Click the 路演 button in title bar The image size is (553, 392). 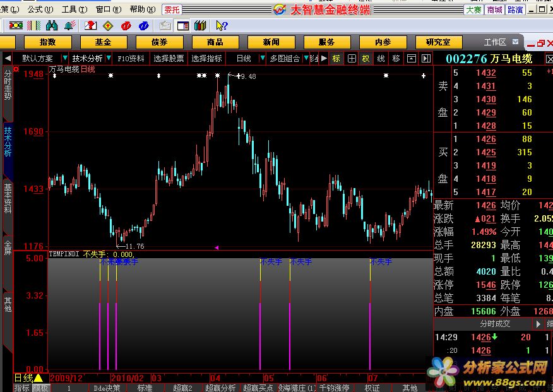click(x=515, y=10)
